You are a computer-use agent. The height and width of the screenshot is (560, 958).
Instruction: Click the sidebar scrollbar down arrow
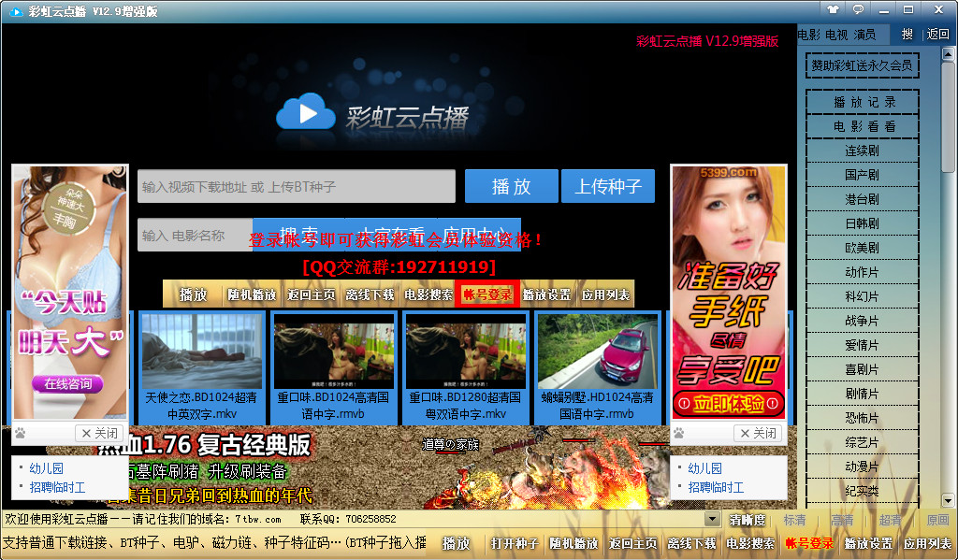(949, 500)
